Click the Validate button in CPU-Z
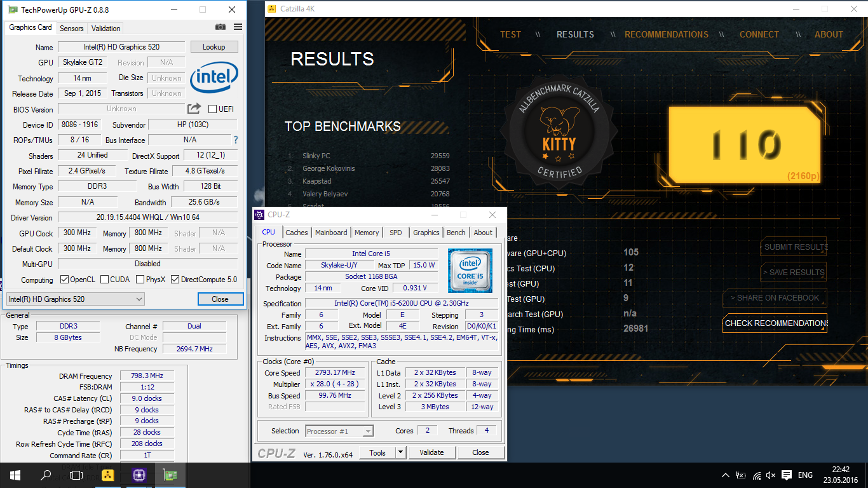The height and width of the screenshot is (488, 868). pyautogui.click(x=431, y=452)
